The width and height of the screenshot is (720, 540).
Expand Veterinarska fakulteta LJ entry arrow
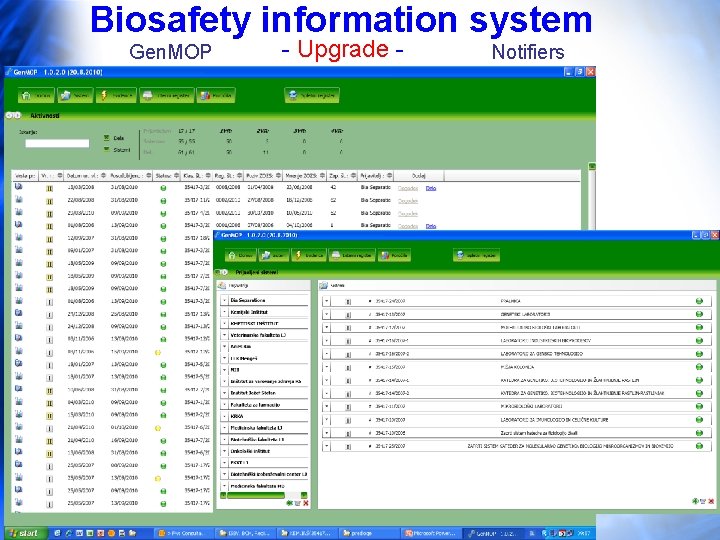coord(224,335)
